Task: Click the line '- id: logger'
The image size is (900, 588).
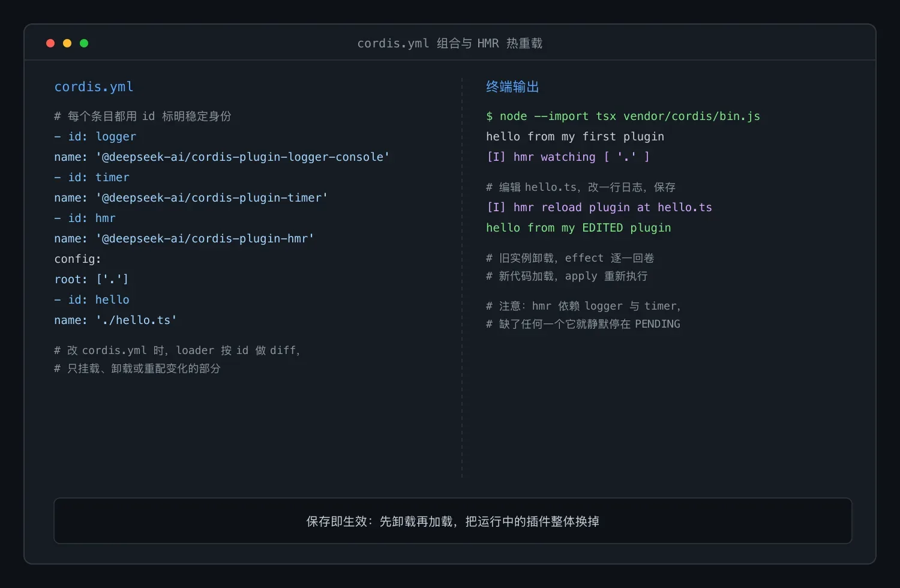Action: (95, 137)
